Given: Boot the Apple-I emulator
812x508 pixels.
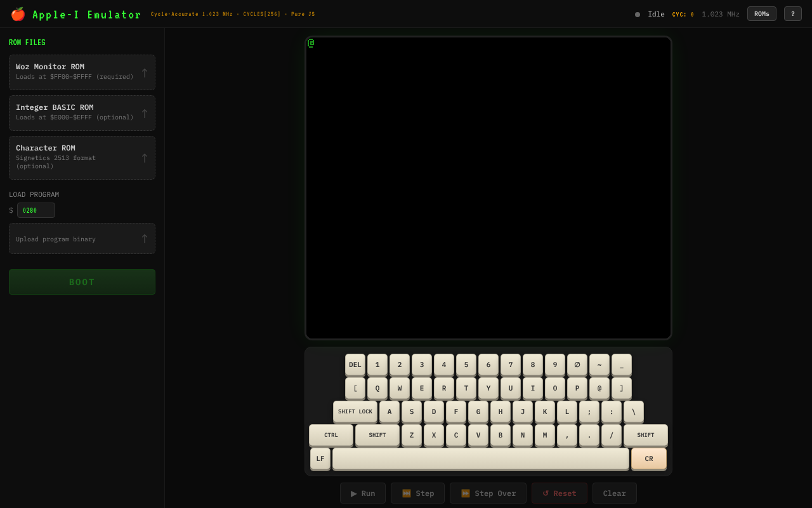Looking at the screenshot, I should [x=82, y=281].
